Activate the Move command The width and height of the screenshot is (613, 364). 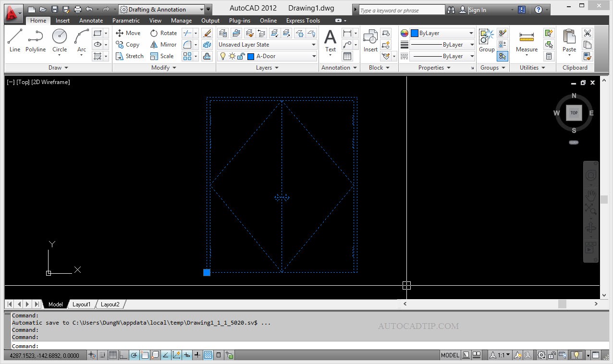pyautogui.click(x=128, y=33)
